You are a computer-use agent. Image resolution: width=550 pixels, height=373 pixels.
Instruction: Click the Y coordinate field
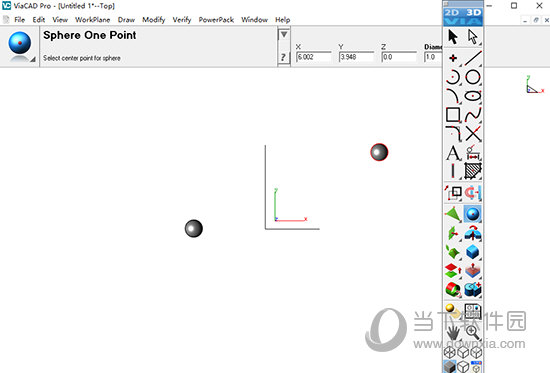pyautogui.click(x=356, y=57)
